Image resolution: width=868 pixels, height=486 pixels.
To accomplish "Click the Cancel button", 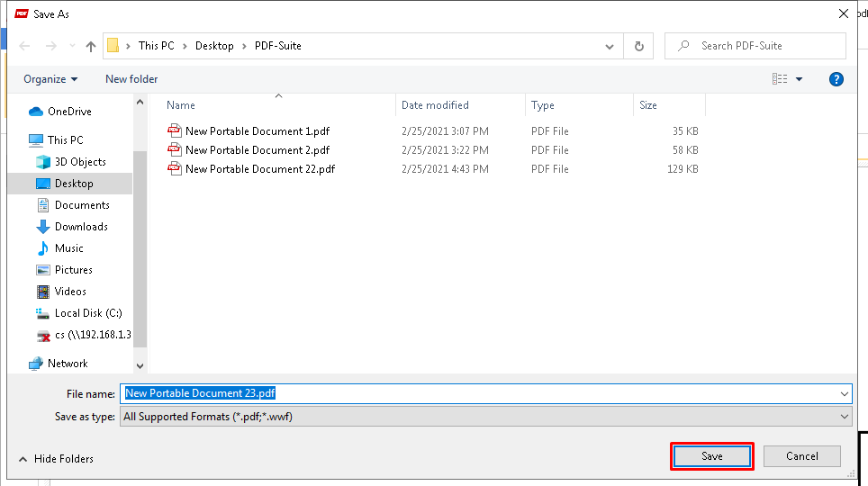I will point(802,456).
